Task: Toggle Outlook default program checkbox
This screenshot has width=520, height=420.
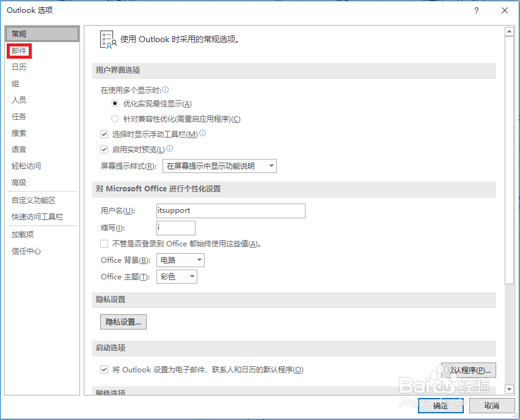Action: pyautogui.click(x=104, y=370)
